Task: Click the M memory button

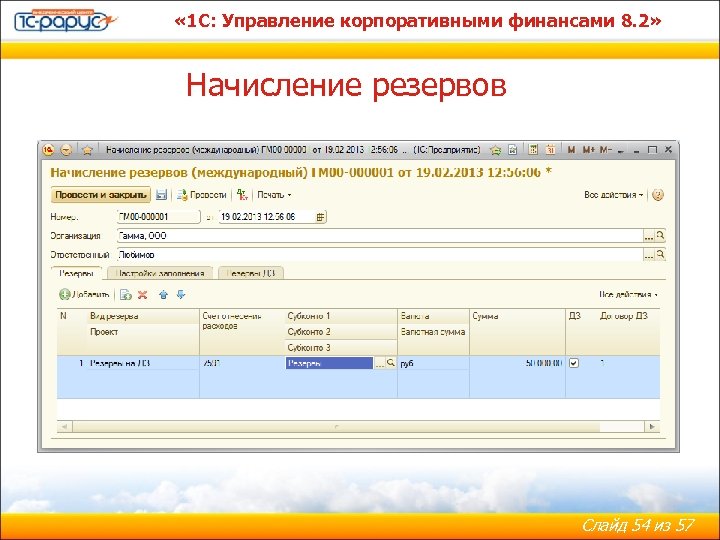Action: tap(571, 150)
